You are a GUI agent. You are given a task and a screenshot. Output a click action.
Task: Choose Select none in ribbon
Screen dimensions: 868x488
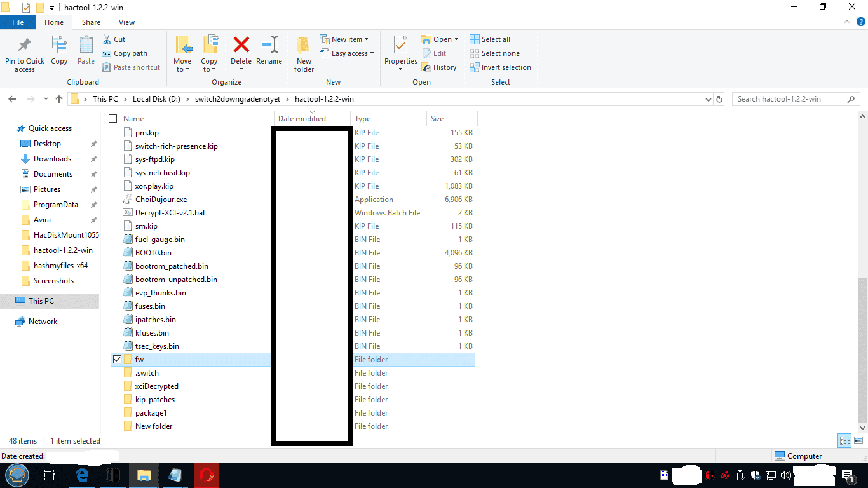pyautogui.click(x=494, y=53)
